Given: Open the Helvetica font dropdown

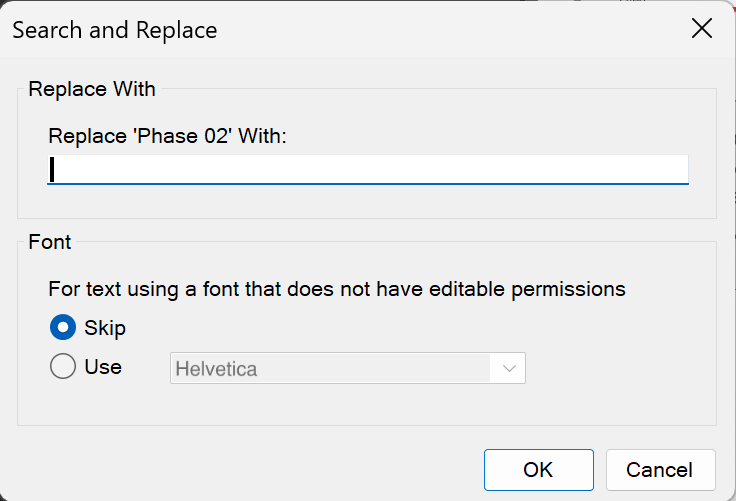Looking at the screenshot, I should point(347,368).
